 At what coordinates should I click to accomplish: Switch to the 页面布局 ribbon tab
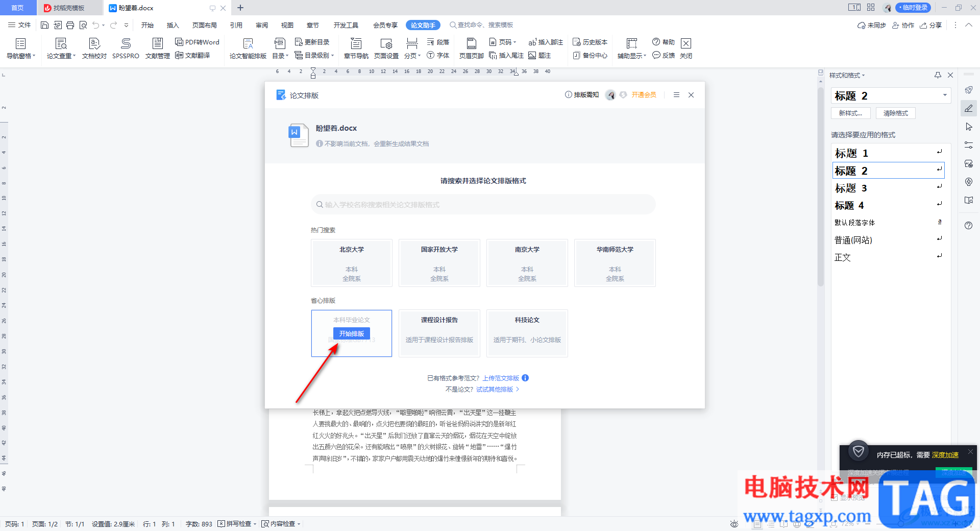pos(205,25)
